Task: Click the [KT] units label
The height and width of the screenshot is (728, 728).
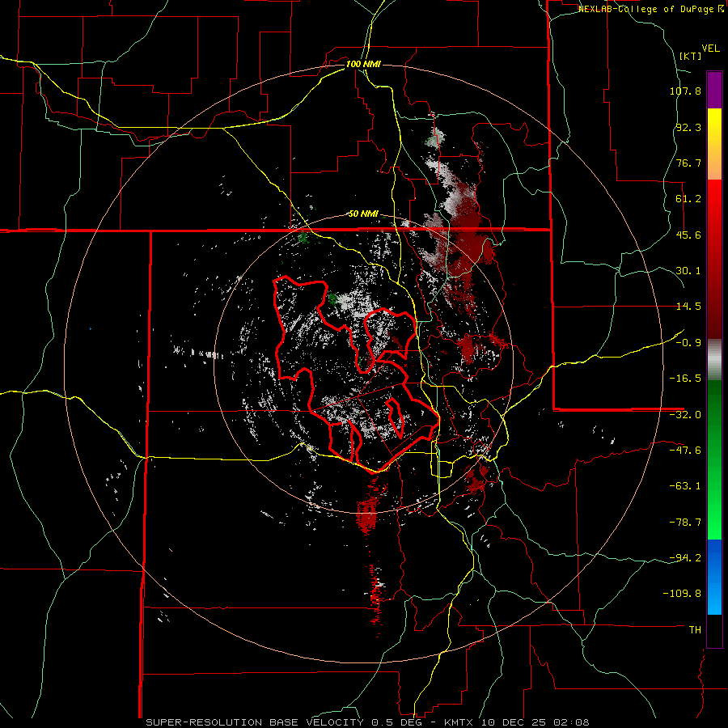Action: [691, 56]
